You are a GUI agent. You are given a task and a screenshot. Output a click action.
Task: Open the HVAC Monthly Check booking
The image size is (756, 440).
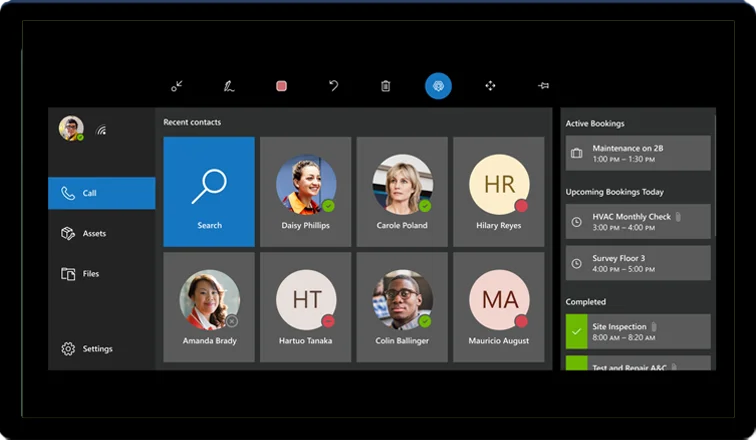[x=638, y=222]
